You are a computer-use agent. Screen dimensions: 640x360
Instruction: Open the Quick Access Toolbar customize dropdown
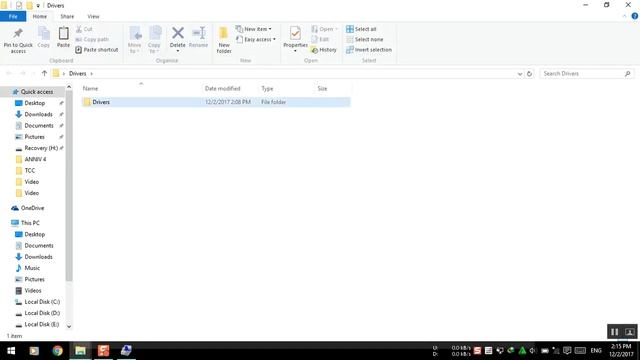[38, 6]
